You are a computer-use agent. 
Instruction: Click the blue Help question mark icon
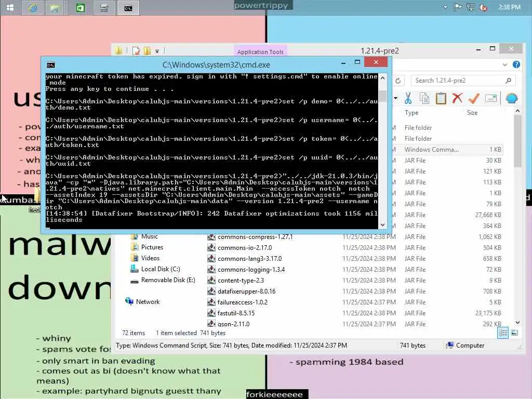pyautogui.click(x=516, y=64)
